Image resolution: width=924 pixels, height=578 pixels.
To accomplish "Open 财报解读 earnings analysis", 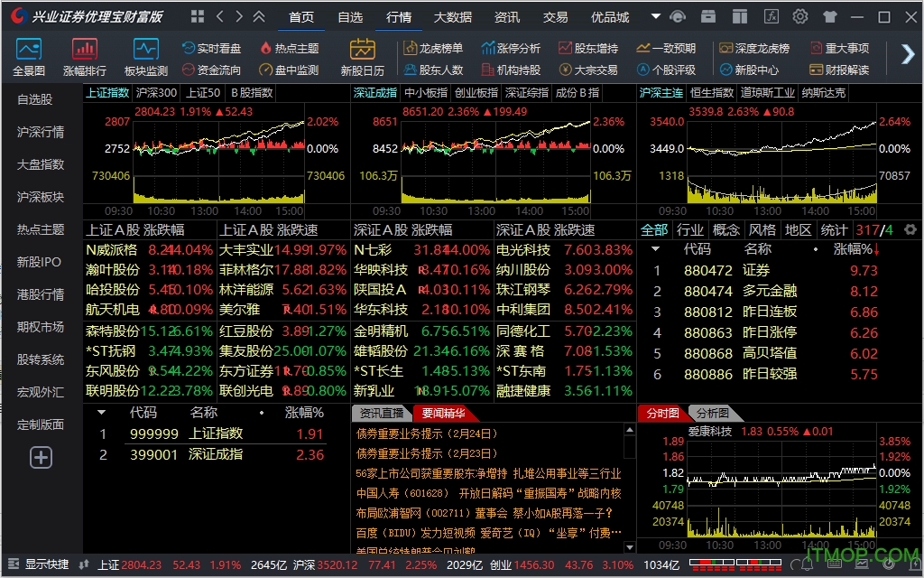I will (840, 70).
